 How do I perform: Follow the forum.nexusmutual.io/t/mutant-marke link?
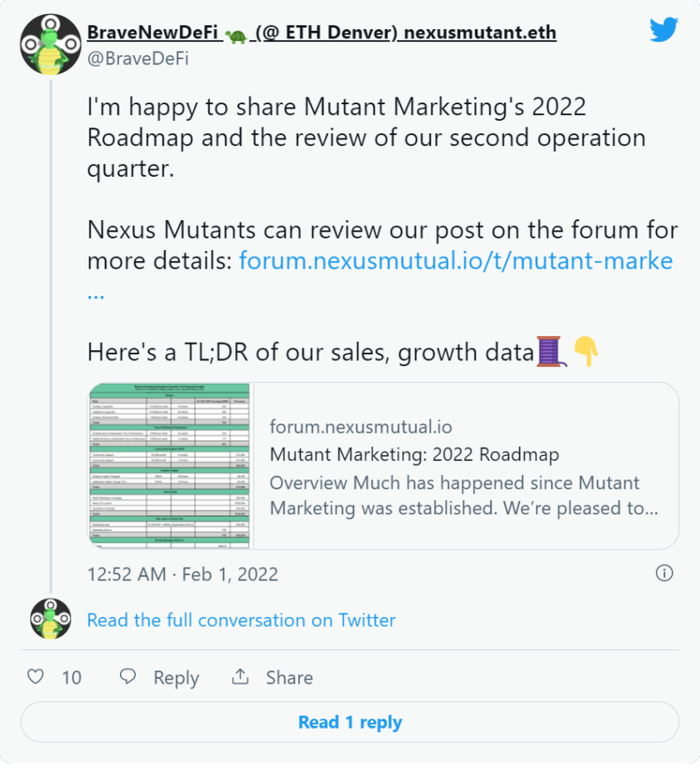(x=456, y=260)
